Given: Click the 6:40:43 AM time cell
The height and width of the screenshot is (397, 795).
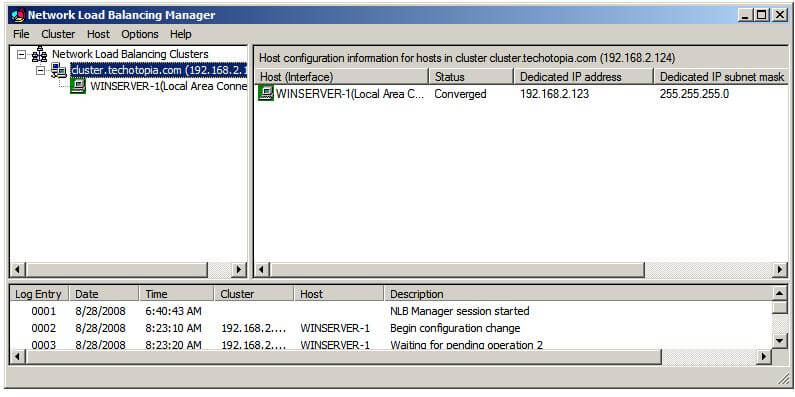Looking at the screenshot, I should [x=173, y=311].
